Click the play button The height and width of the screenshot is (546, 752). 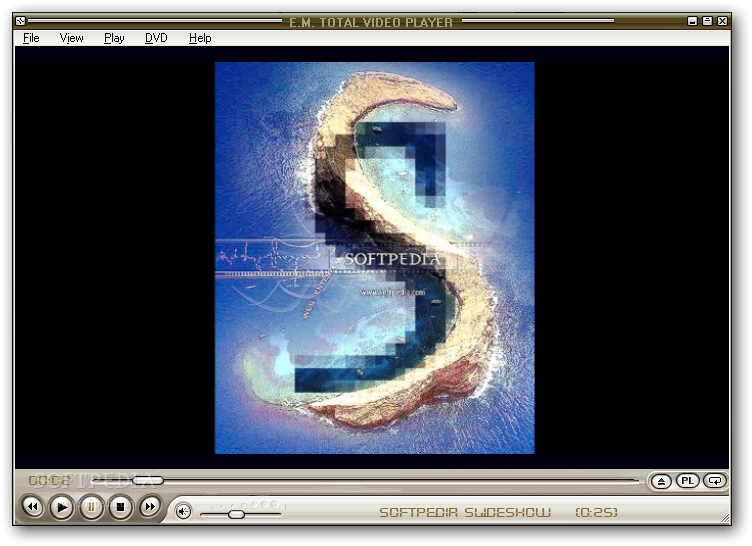[62, 507]
